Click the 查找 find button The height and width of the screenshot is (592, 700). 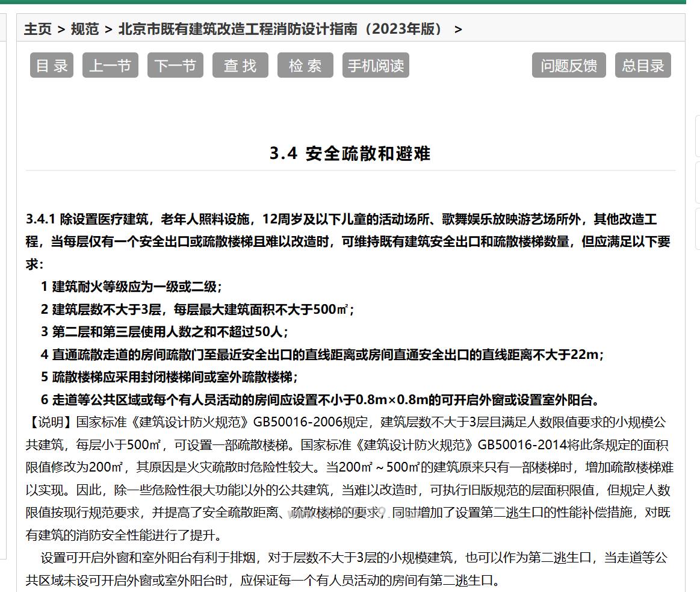pos(240,65)
